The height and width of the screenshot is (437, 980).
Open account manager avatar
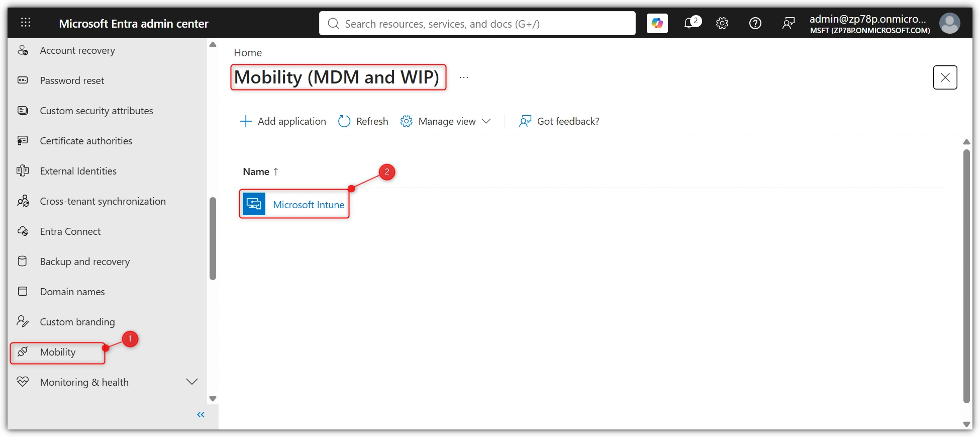pos(949,23)
